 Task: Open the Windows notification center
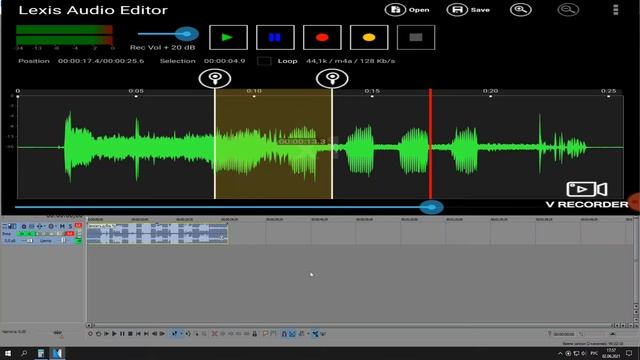coord(629,353)
